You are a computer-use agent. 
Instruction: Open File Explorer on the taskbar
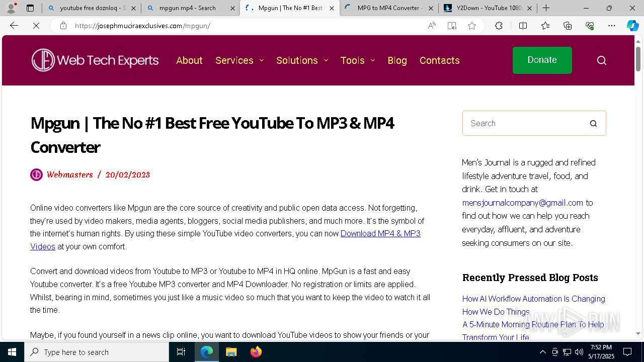pos(231,352)
